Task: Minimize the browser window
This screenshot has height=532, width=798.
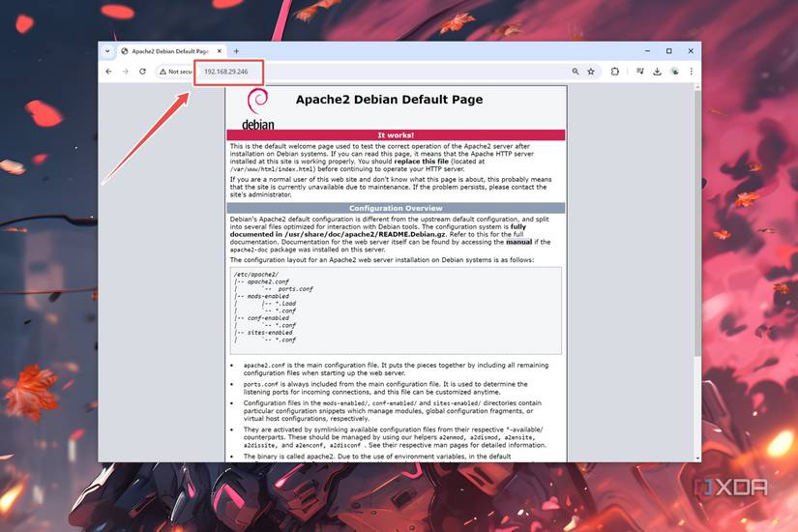Action: pos(647,51)
